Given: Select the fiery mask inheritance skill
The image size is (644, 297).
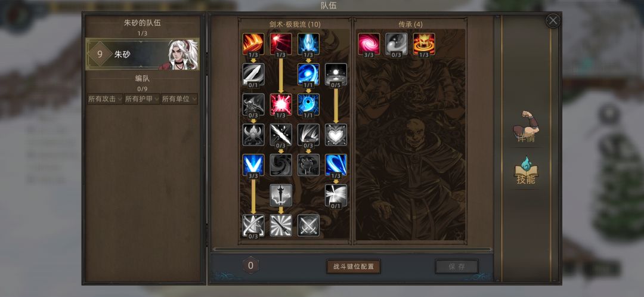Looking at the screenshot, I should pos(424,44).
